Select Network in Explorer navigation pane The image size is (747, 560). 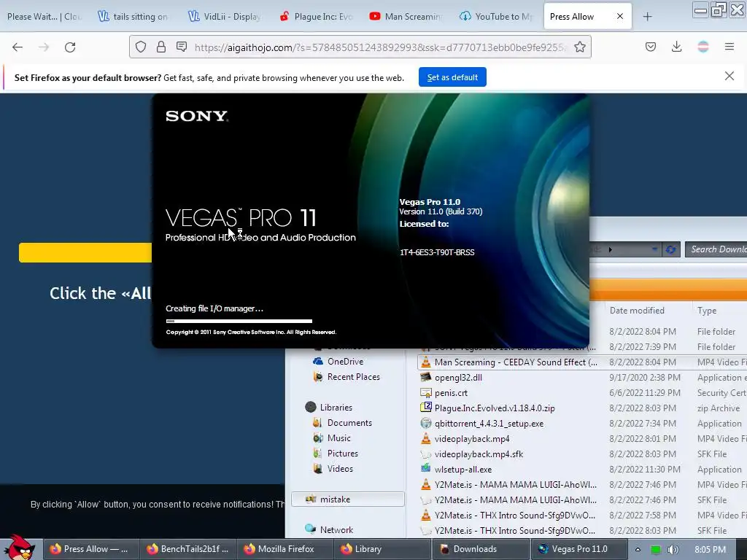(x=336, y=529)
